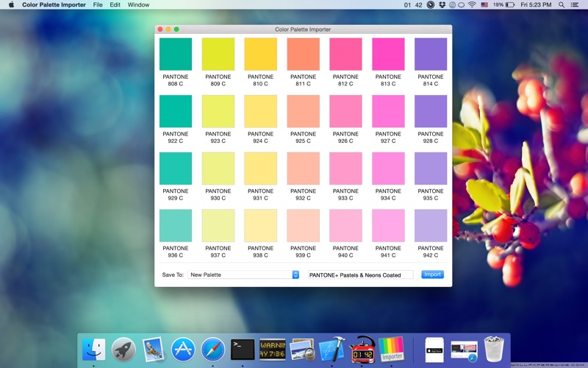Open Safari compass icon in dock
The width and height of the screenshot is (588, 368).
click(213, 349)
